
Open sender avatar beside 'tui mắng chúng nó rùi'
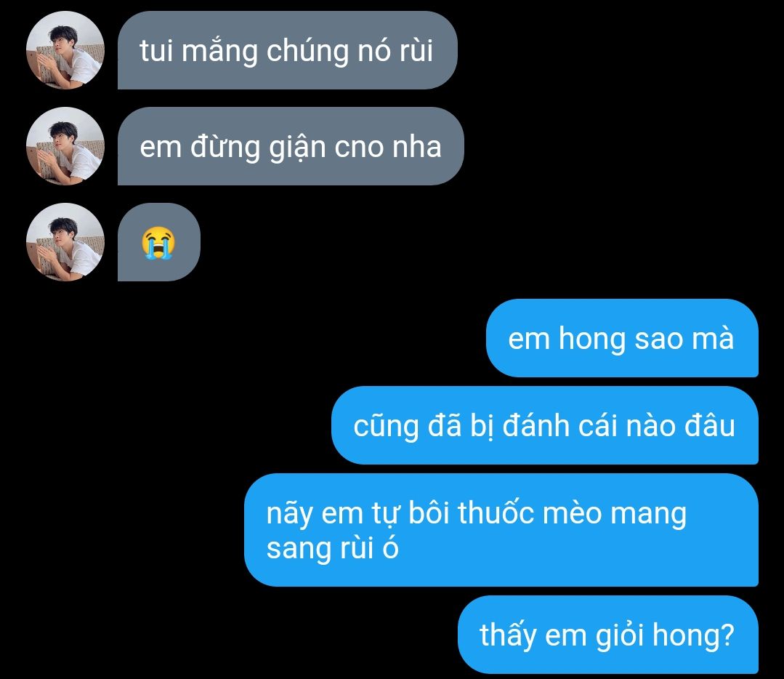point(65,50)
